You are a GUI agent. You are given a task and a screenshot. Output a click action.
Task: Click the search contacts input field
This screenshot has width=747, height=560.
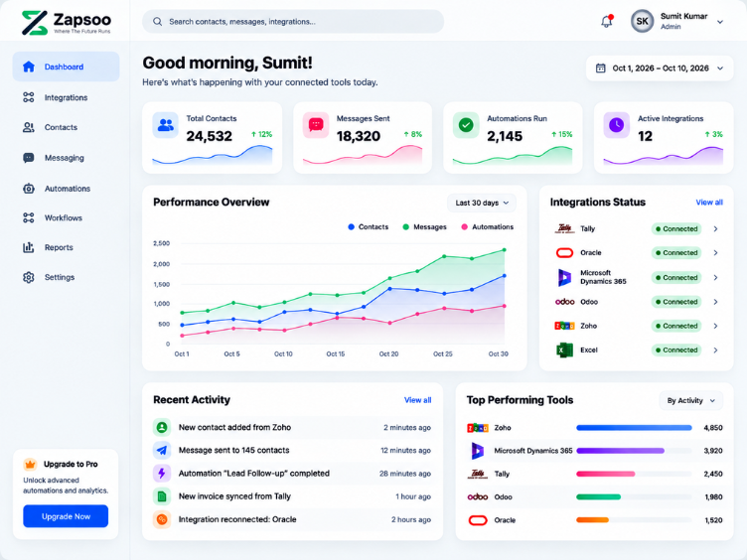293,22
